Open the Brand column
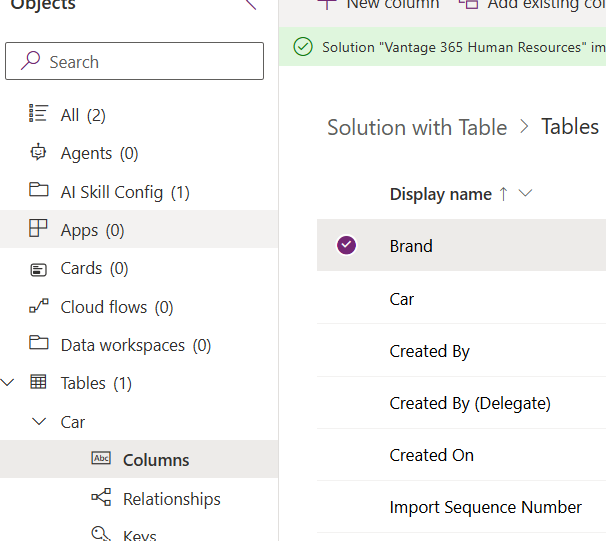Image resolution: width=606 pixels, height=541 pixels. click(x=411, y=246)
